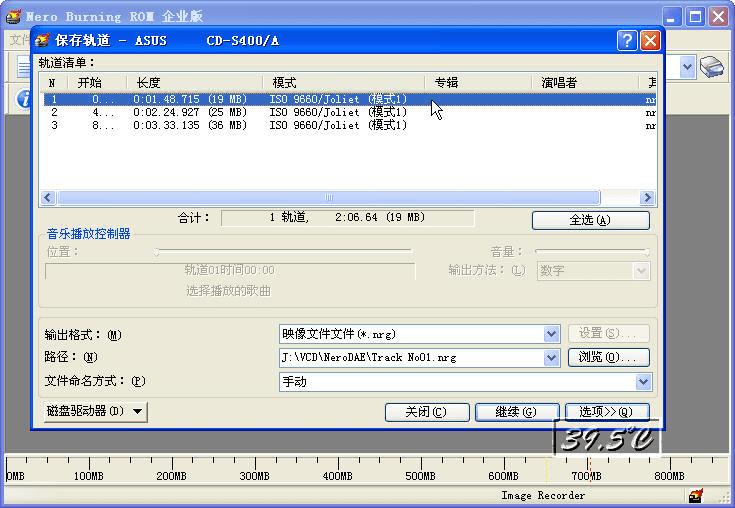
Task: Click the 长度 column header
Action: (195, 83)
